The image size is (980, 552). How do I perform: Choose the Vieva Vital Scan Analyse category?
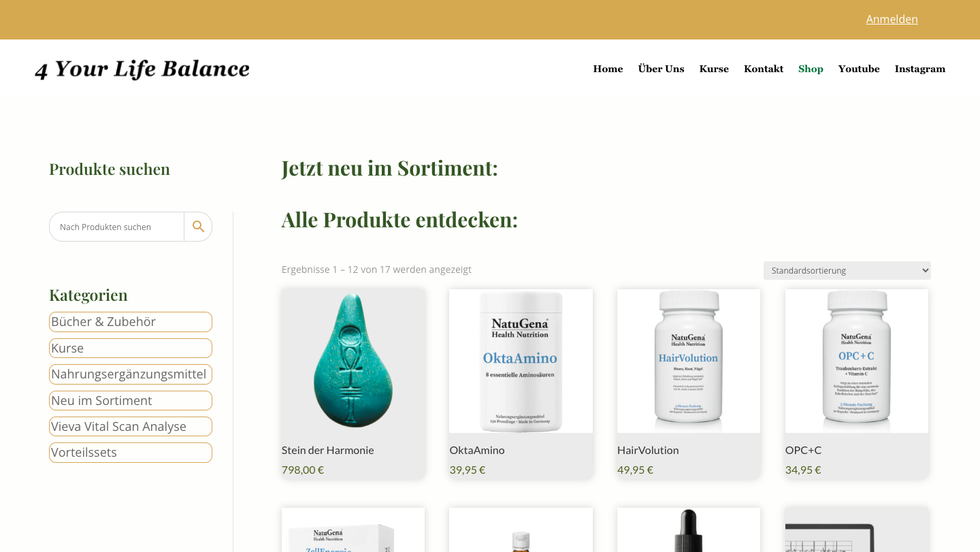click(x=131, y=427)
